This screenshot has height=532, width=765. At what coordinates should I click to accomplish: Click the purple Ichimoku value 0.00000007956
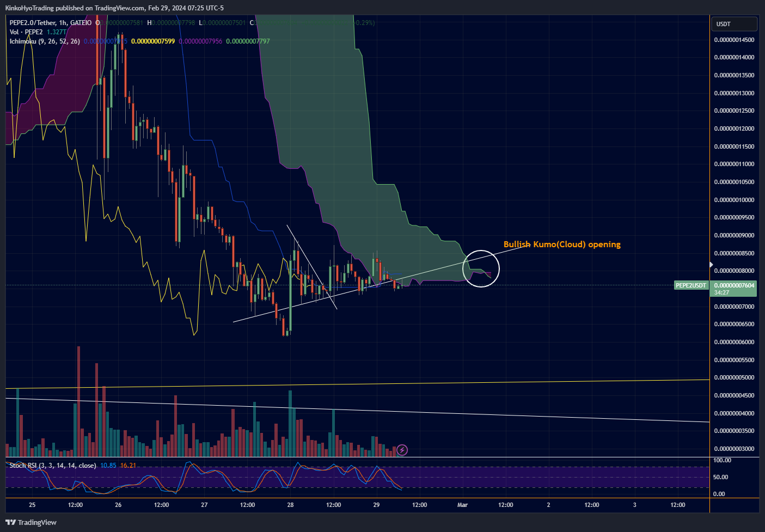[x=200, y=41]
